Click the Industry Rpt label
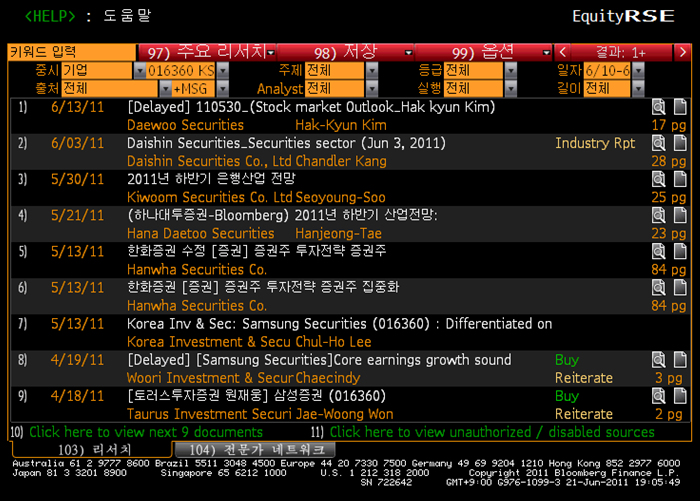700x501 pixels. (x=595, y=143)
